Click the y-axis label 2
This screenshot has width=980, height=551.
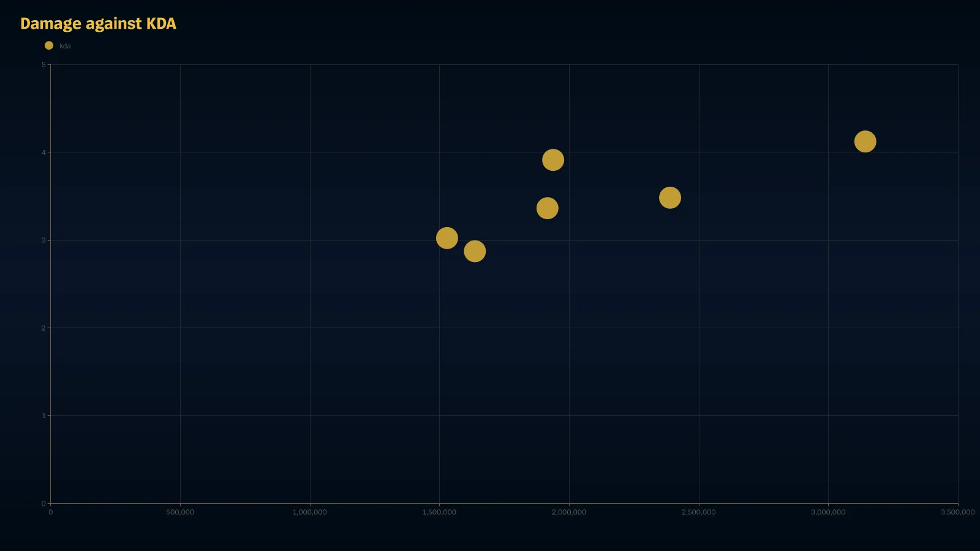pos(43,328)
